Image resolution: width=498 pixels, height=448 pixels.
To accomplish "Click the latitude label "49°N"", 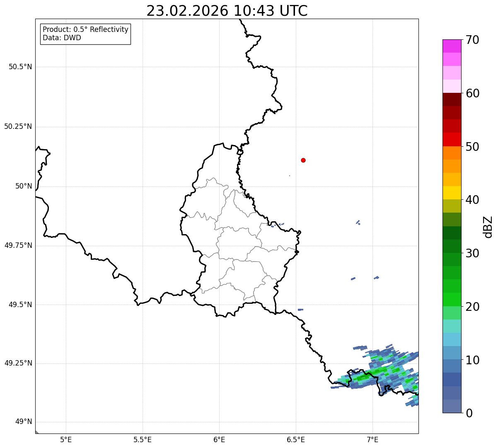I will (24, 422).
